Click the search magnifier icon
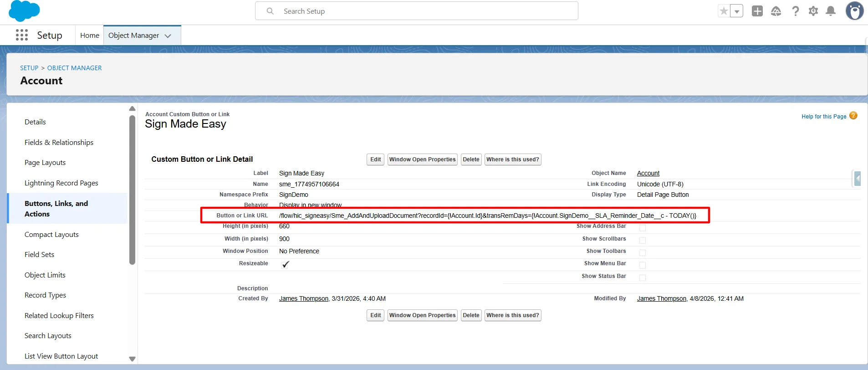This screenshot has width=868, height=370. 270,11
